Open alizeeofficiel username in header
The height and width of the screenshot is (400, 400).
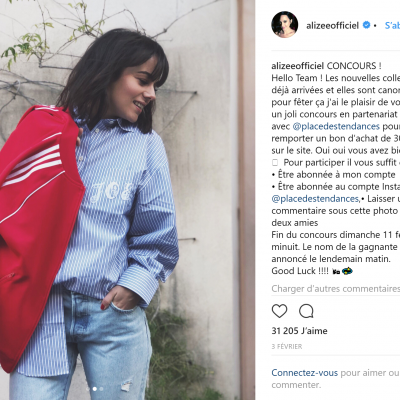pos(332,25)
